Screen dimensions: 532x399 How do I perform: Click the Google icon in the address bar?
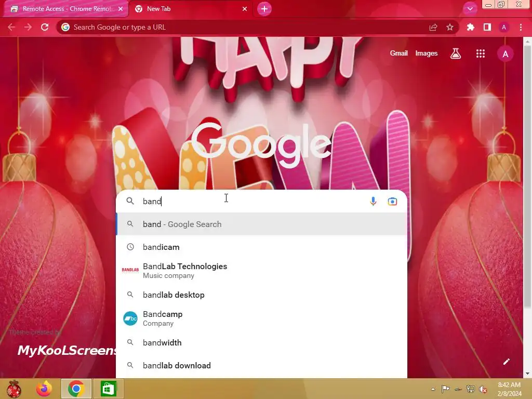(x=65, y=27)
